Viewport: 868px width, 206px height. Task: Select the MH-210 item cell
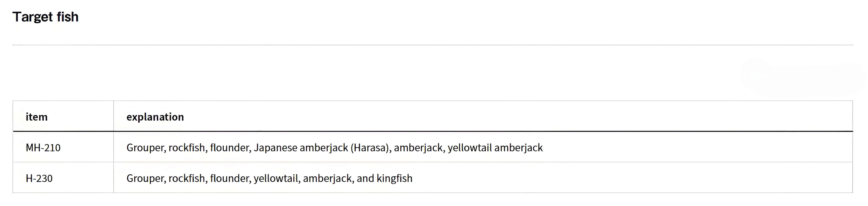tap(43, 148)
